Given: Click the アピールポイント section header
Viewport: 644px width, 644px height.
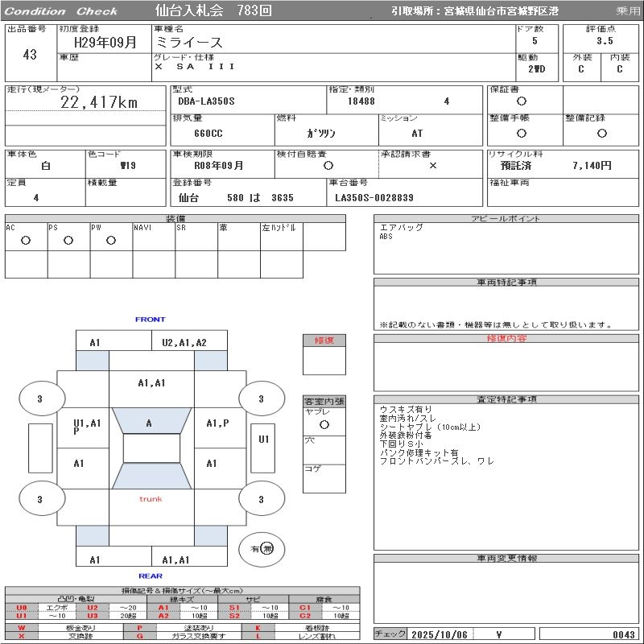Looking at the screenshot, I should pos(506,219).
